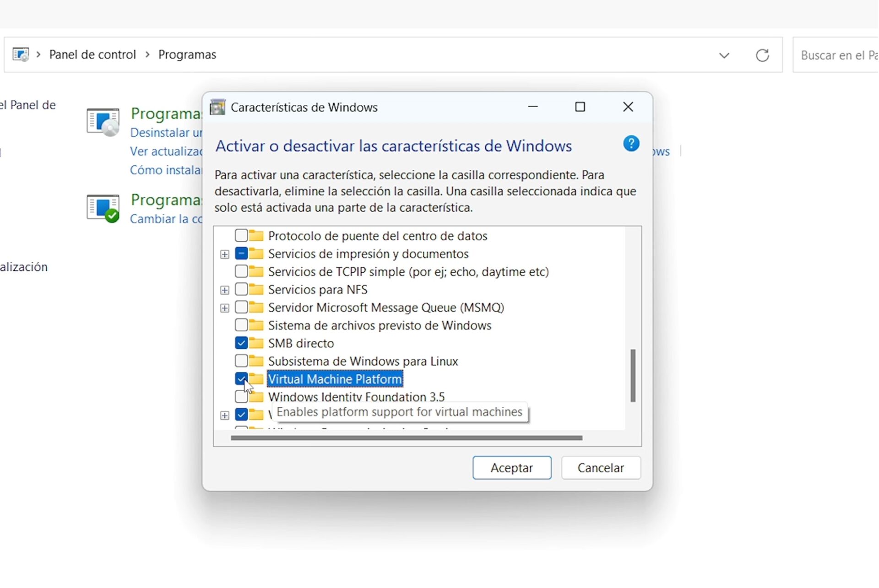This screenshot has width=879, height=588.
Task: Check Servicios de TCPIP simple checkbox
Action: pos(241,272)
